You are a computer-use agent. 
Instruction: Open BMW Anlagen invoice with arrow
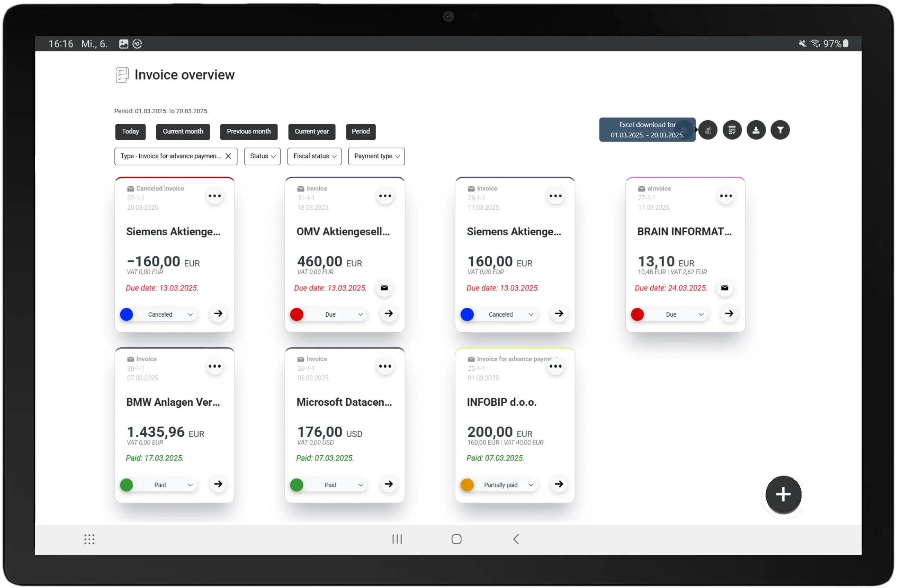[x=218, y=484]
